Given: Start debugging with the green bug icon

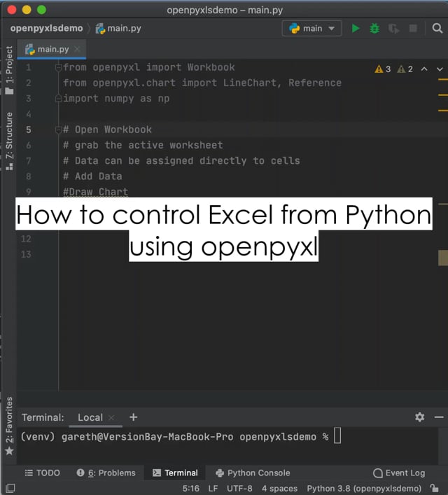Looking at the screenshot, I should (374, 29).
